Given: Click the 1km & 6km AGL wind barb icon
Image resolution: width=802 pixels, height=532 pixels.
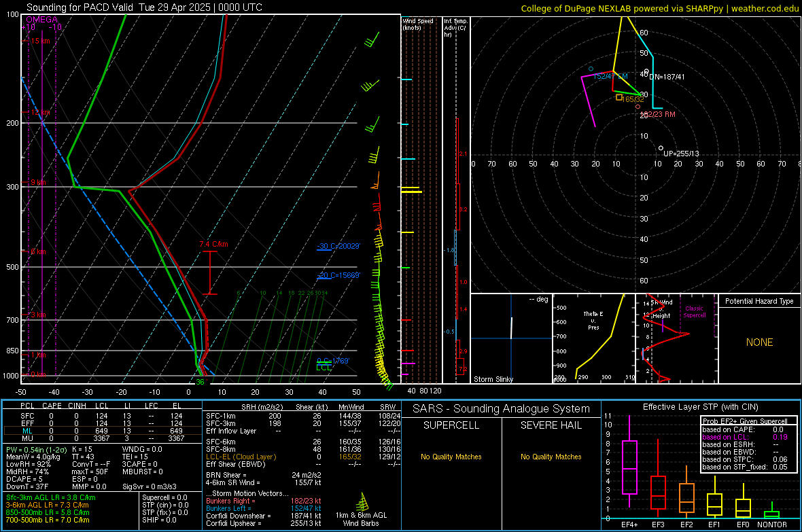Looking at the screenshot, I should click(x=362, y=502).
